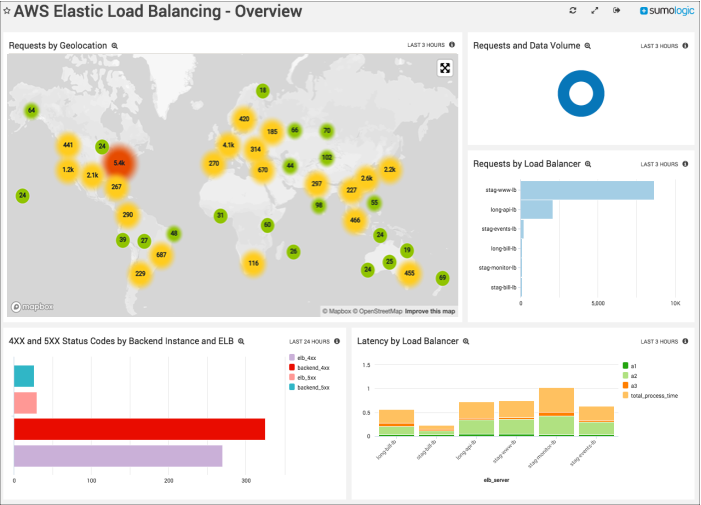Show info for Requests and Data Volume panel
701x505 pixels.
685,45
